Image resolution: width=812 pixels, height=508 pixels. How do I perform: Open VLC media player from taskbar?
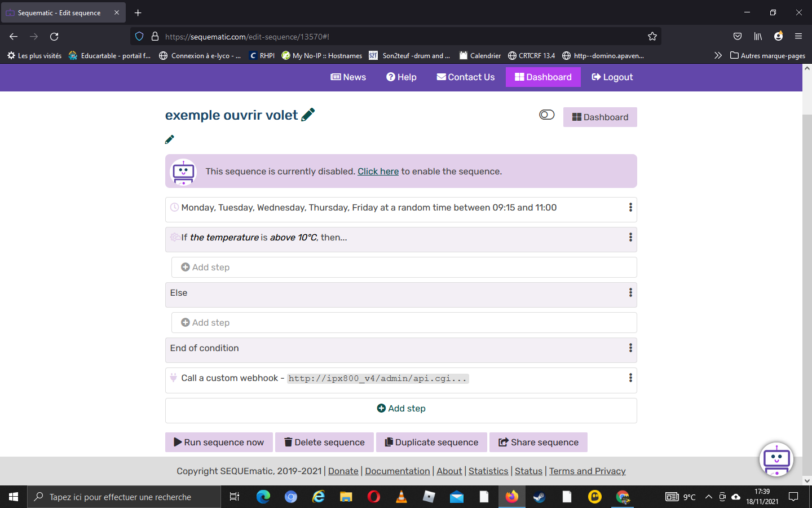click(x=401, y=497)
